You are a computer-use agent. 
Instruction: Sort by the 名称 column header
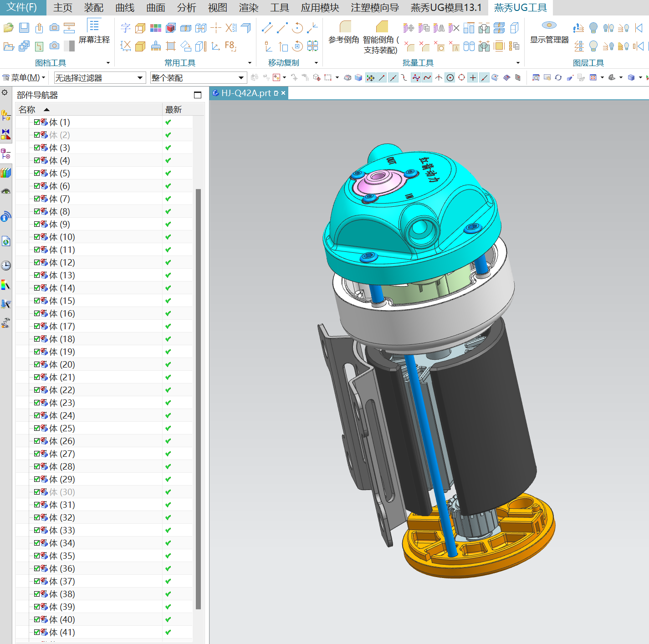(89, 110)
